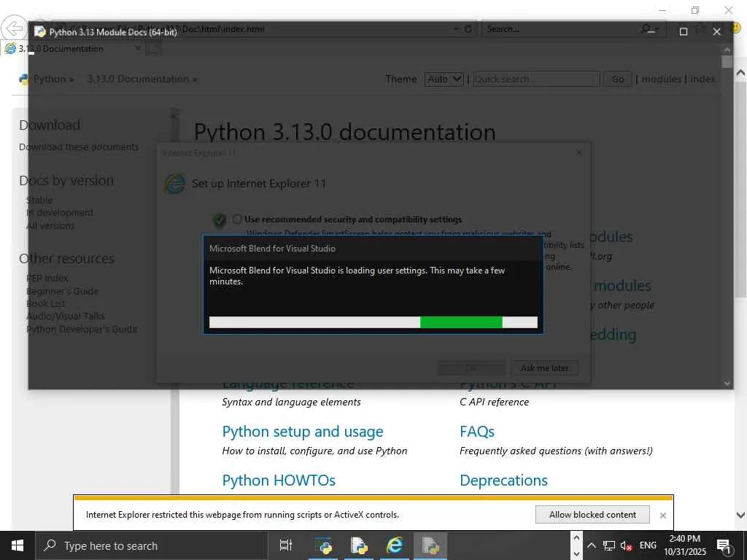Click the grayed Python taskbar icon
Viewport: 747px width, 560px height.
point(430,545)
